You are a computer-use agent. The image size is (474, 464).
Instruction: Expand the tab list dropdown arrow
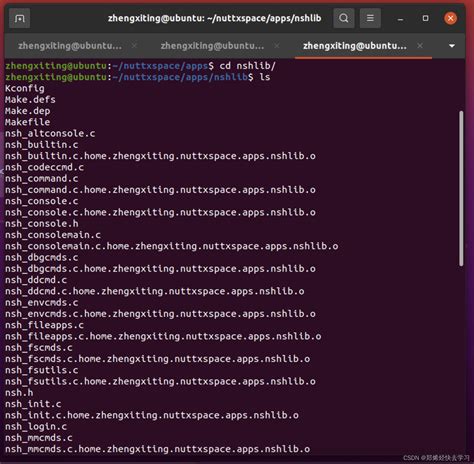click(452, 46)
